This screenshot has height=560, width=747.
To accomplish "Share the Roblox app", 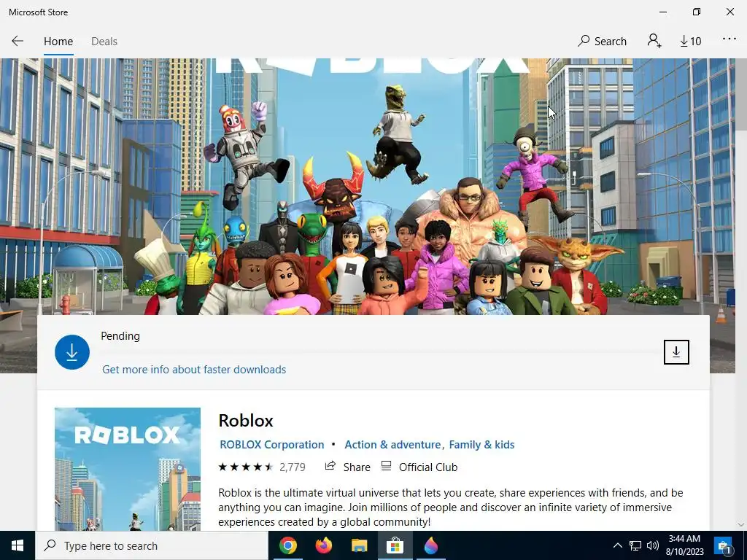I will (347, 467).
